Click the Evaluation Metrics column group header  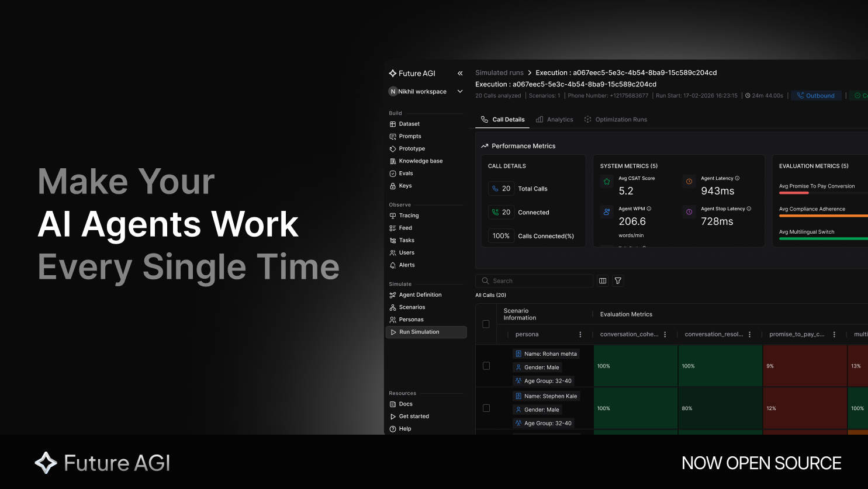click(626, 314)
